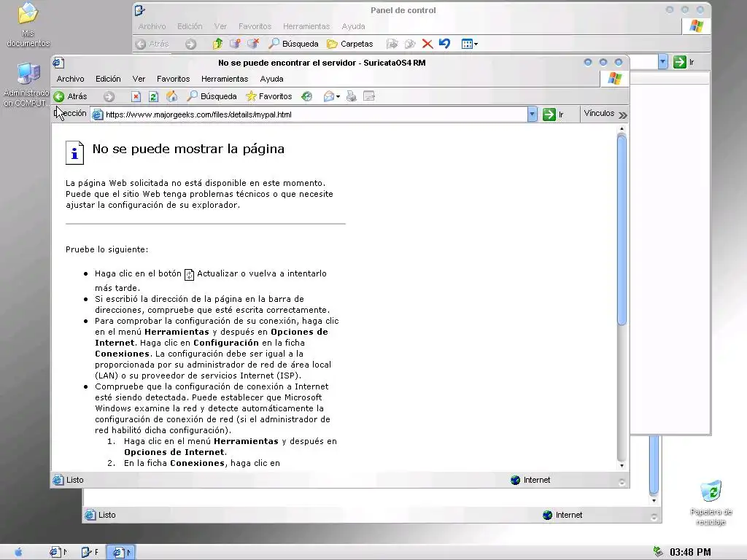The height and width of the screenshot is (560, 747).
Task: Expand the Vínculos links chevron
Action: 623,114
